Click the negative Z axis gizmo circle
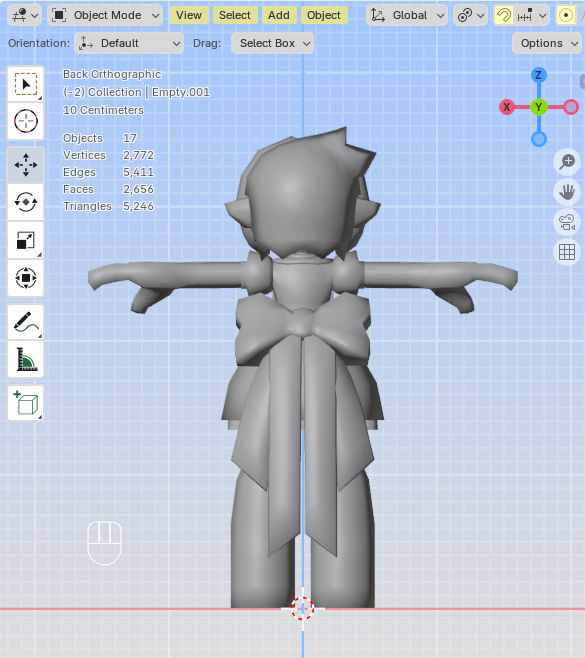Viewport: 585px width, 658px height. 538,139
